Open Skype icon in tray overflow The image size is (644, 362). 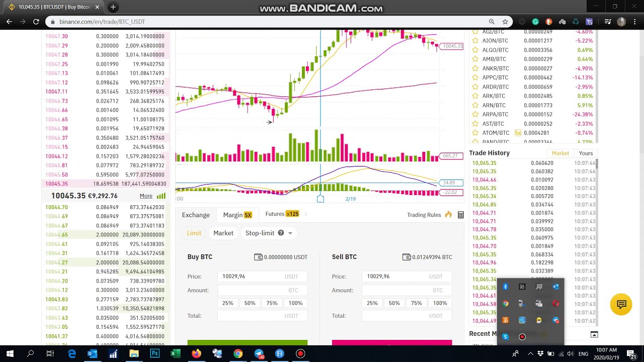click(x=506, y=337)
